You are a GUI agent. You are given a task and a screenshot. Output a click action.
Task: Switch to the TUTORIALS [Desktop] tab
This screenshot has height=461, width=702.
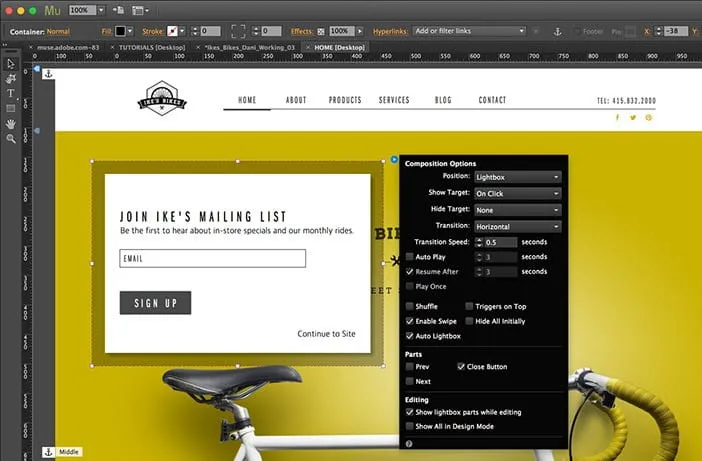click(152, 47)
